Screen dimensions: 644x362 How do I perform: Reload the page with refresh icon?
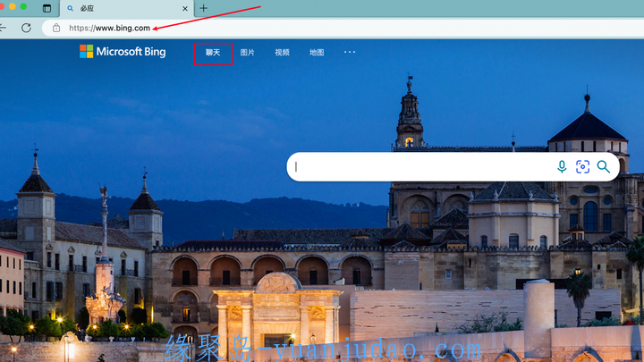click(26, 28)
